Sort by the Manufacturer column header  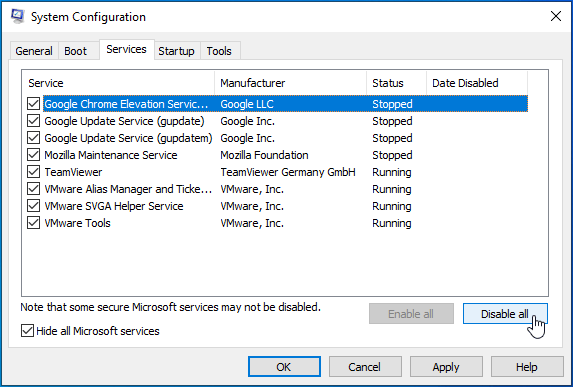(x=291, y=83)
